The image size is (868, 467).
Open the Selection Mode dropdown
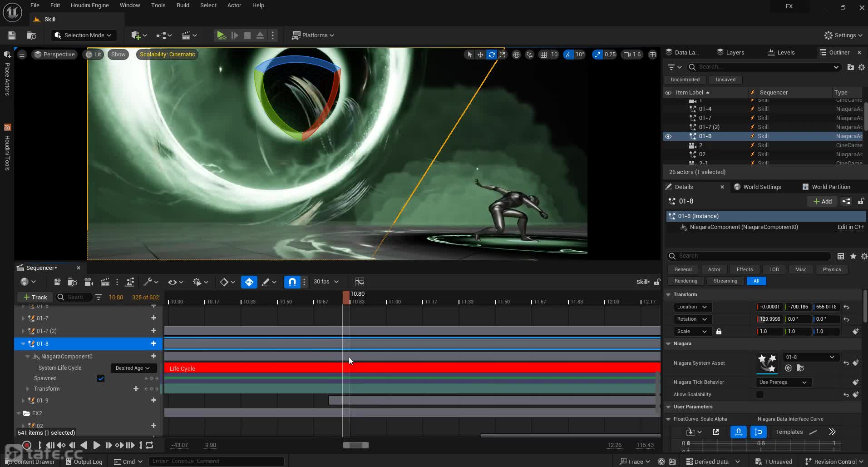(x=83, y=35)
